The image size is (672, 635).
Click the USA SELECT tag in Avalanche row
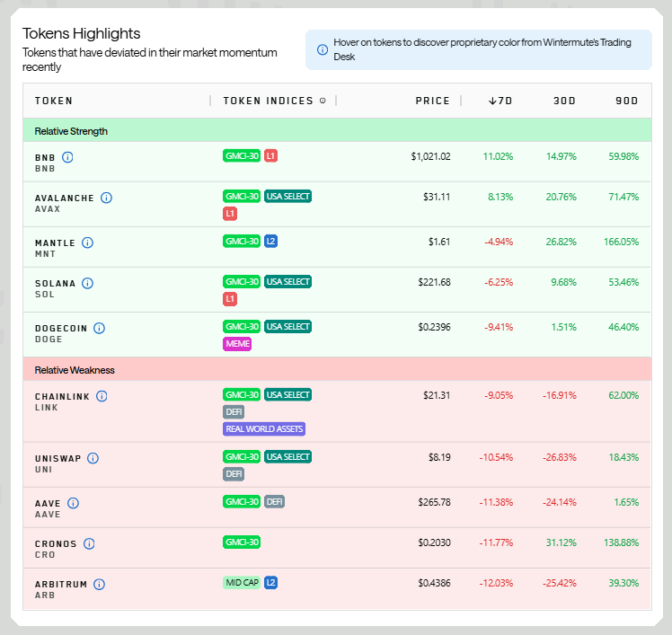[288, 196]
